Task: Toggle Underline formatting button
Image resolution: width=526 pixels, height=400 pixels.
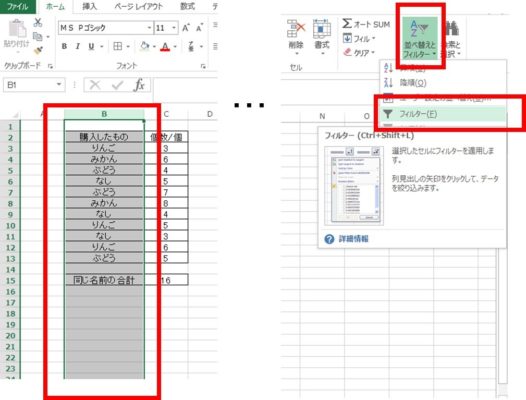Action: tap(91, 46)
